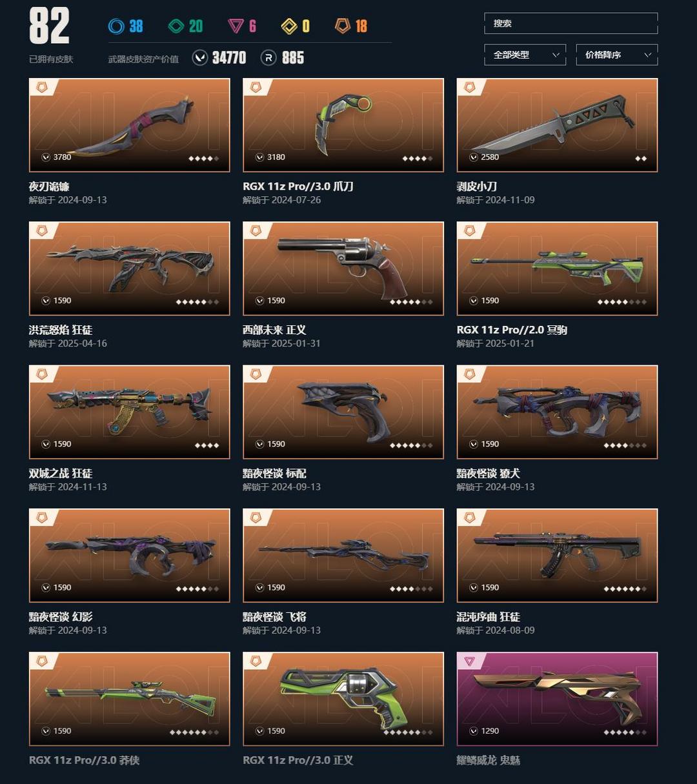Select the green RGX 11z Pro//2.0 冥驹 sniper card
Viewport: 697px width, 784px height.
(557, 268)
